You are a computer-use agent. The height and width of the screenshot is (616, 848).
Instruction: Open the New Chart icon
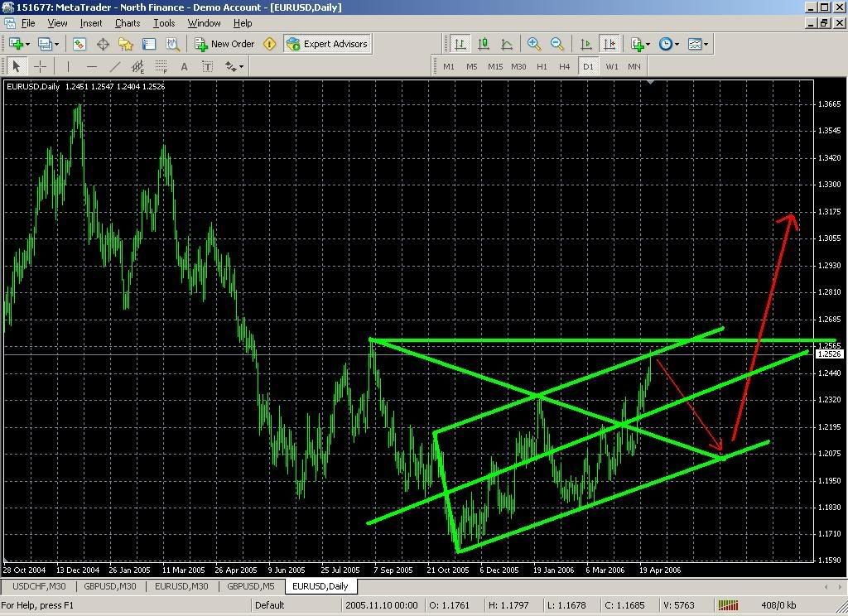16,44
